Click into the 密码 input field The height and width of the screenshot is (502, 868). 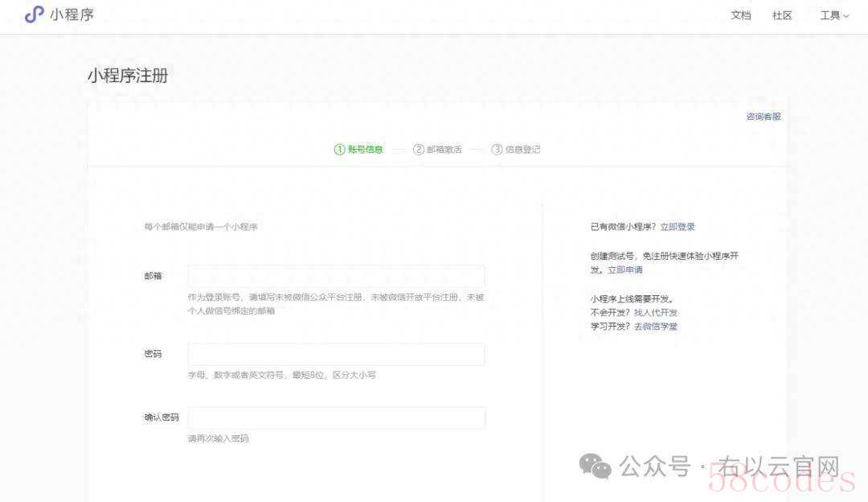coord(336,355)
